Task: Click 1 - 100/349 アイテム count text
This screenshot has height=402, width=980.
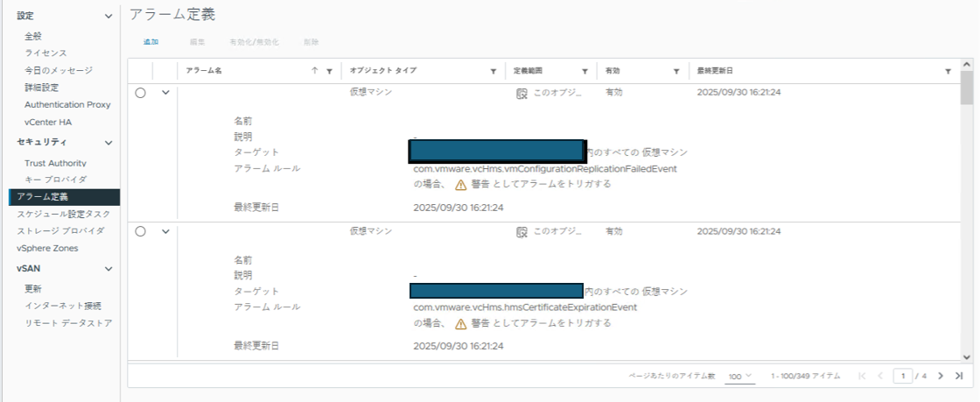Action: click(x=806, y=377)
